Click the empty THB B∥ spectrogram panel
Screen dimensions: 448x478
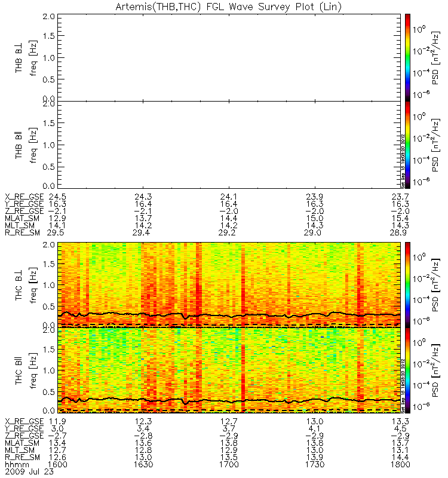(229, 145)
